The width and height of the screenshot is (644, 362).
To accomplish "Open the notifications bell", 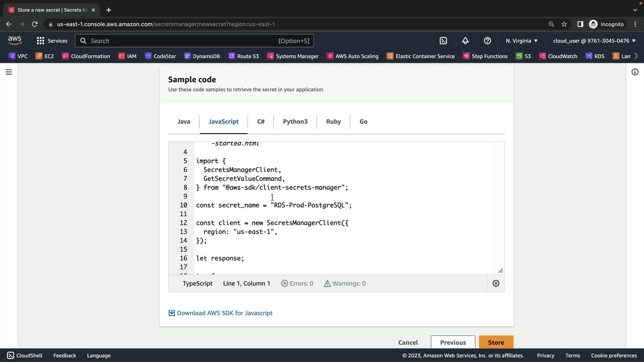I will (465, 41).
